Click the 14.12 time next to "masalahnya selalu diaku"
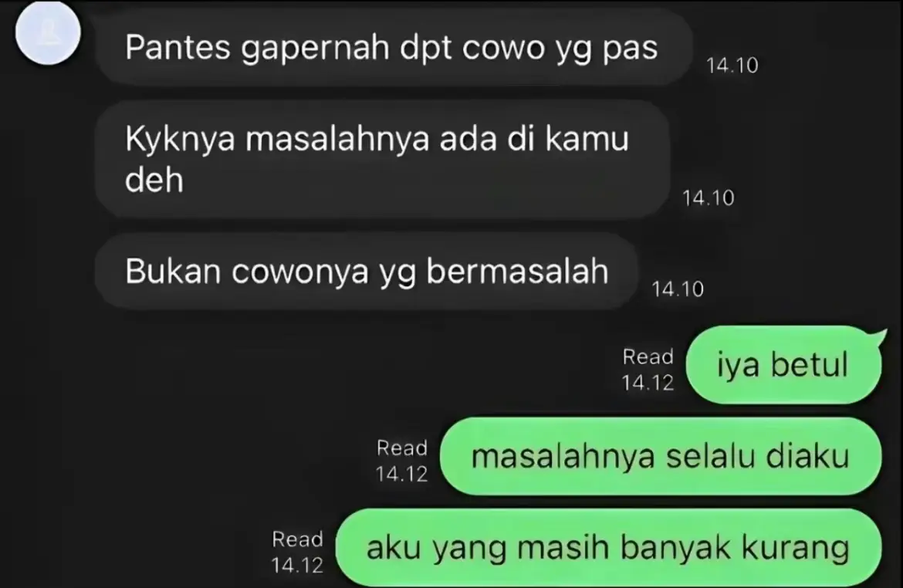This screenshot has width=903, height=588. pos(402,475)
